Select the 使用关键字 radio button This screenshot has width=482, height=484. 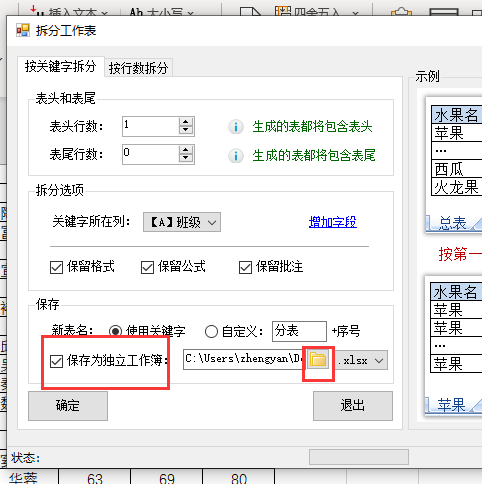tap(115, 331)
